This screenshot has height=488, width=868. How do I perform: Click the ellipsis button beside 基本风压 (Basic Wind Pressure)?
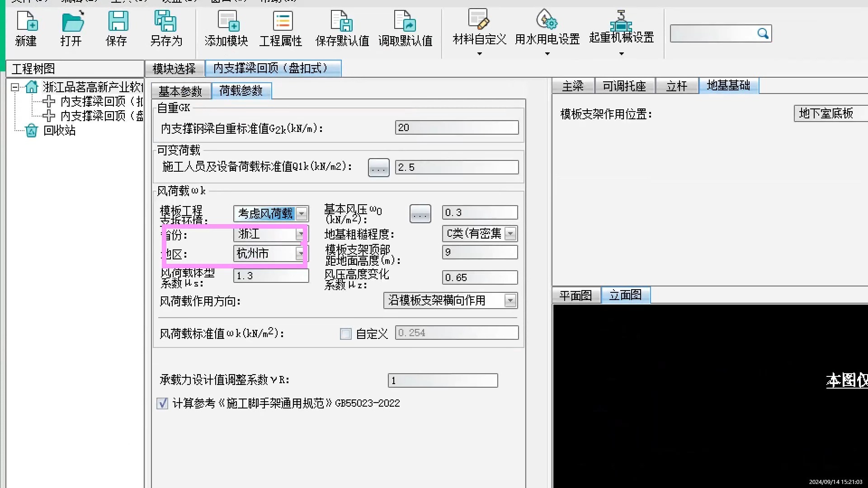coord(420,214)
